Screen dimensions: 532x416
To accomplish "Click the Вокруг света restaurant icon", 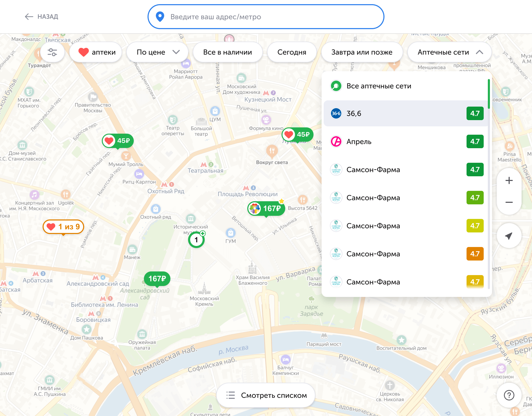I will 272,151.
